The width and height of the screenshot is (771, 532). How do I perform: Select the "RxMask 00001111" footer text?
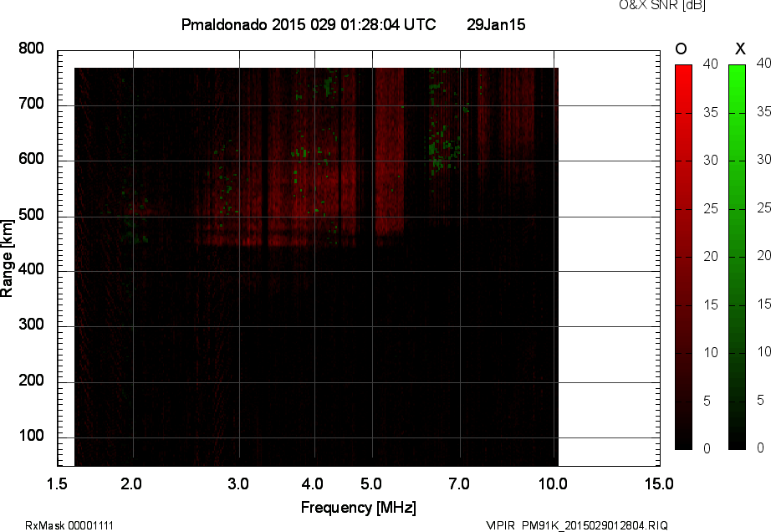(x=69, y=525)
